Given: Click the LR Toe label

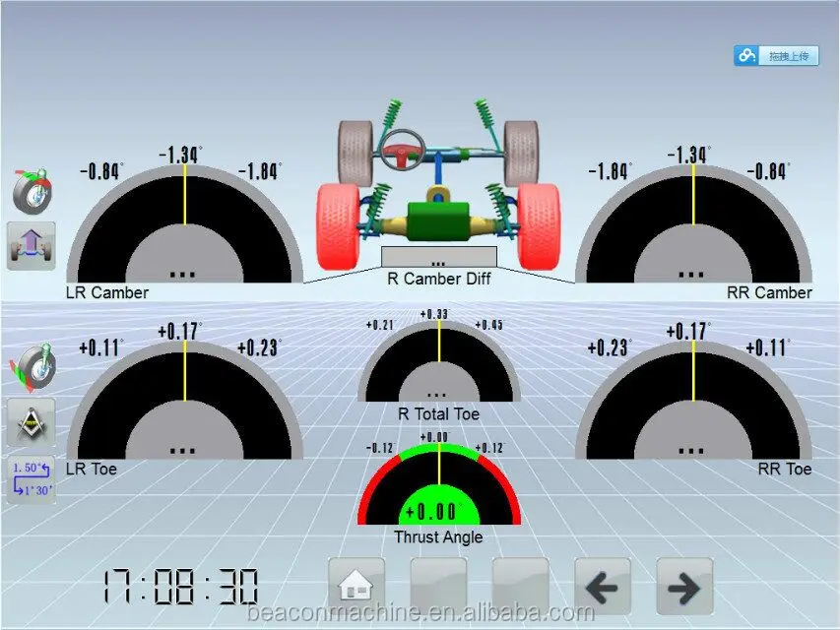Looking at the screenshot, I should tap(91, 470).
